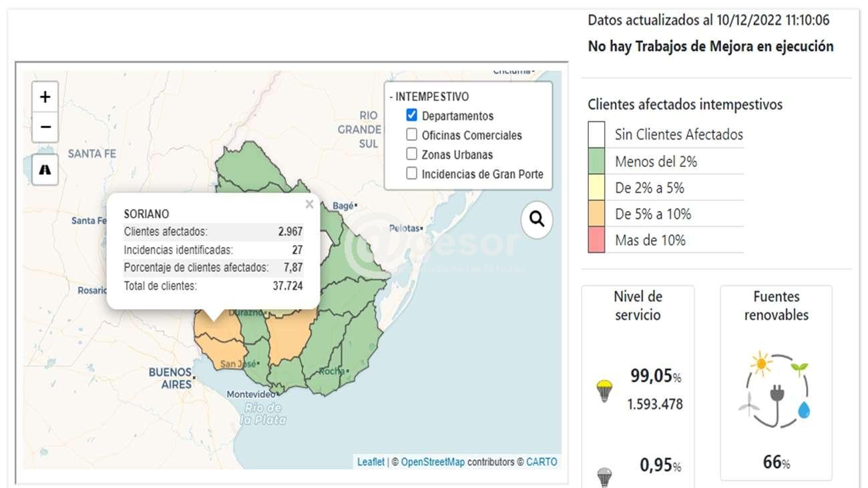The height and width of the screenshot is (488, 868).
Task: Zoom out of the map
Action: coord(45,126)
